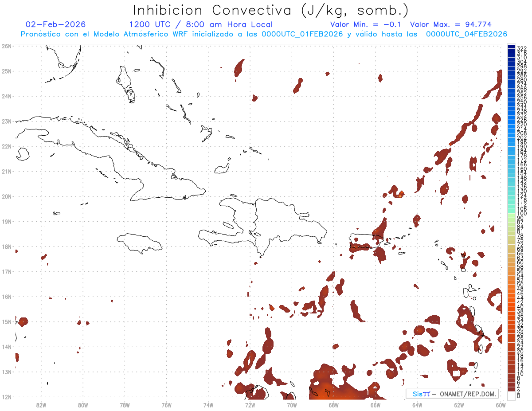The width and height of the screenshot is (532, 411).
Task: Click the '80W' longitude label
Action: 83,405
